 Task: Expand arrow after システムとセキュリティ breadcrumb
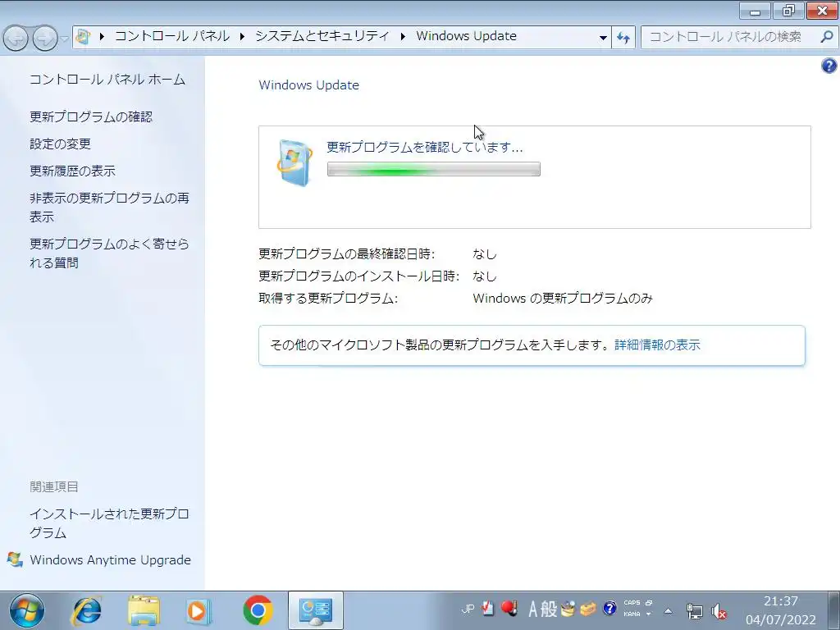[403, 36]
